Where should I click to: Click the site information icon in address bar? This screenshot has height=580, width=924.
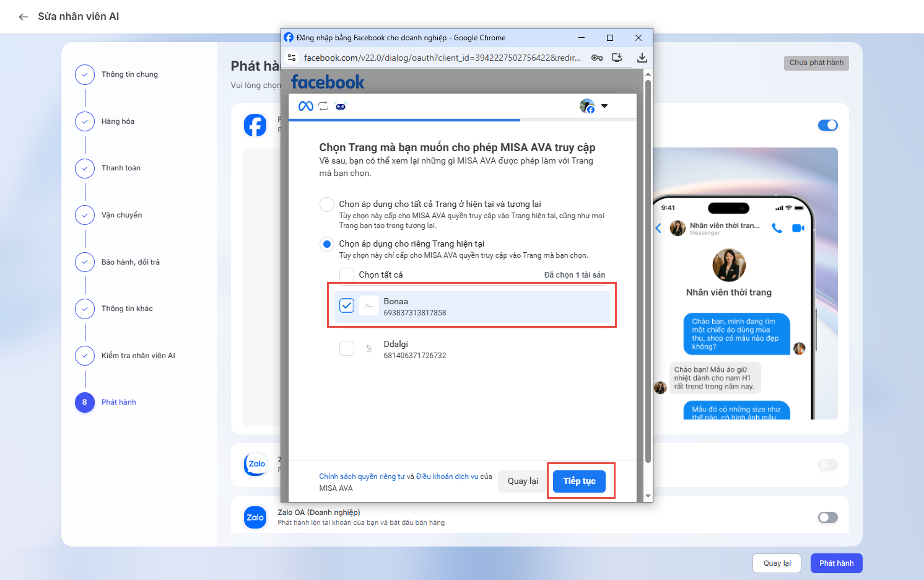292,58
